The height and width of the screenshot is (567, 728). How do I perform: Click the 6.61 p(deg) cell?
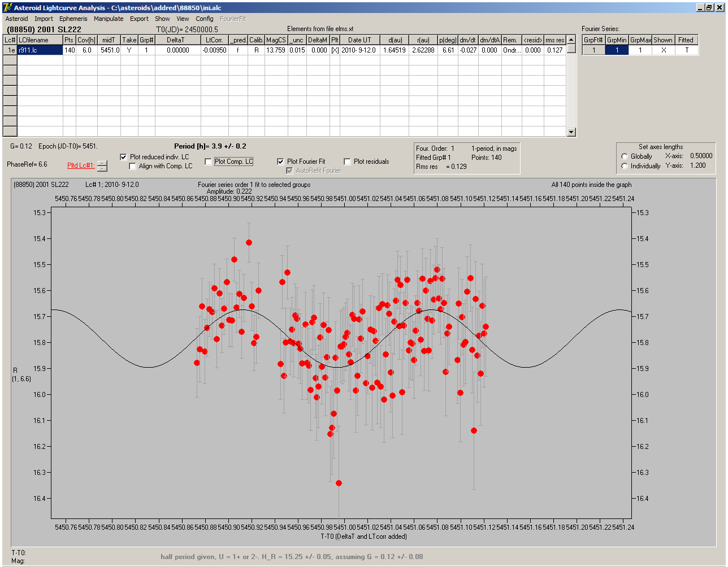(x=448, y=50)
